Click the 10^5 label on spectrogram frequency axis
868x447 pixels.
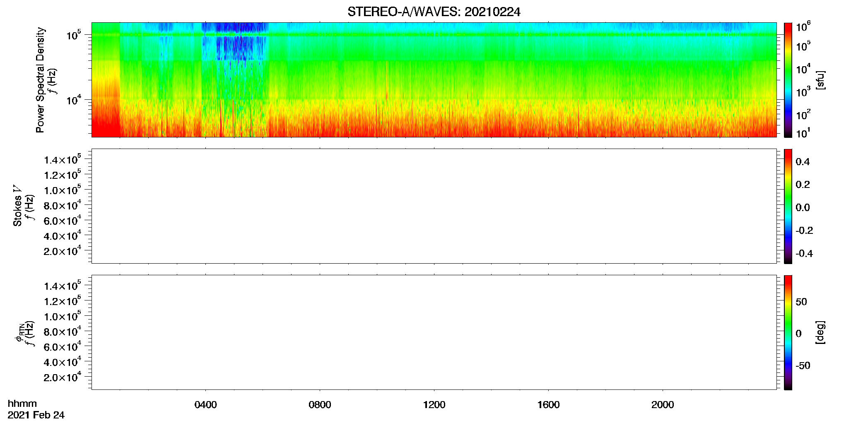[x=73, y=35]
